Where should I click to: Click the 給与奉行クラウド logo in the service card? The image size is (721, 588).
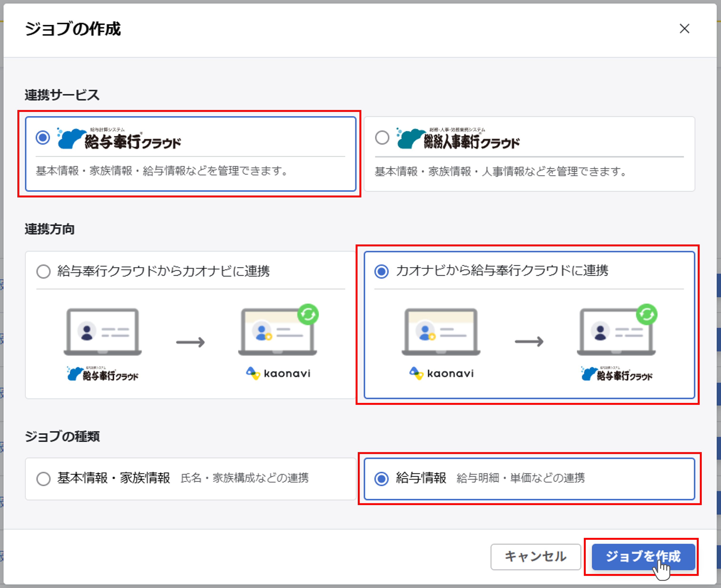[119, 139]
